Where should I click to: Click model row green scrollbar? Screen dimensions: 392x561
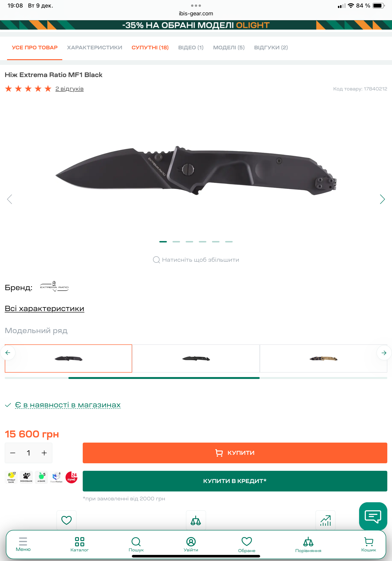(164, 378)
